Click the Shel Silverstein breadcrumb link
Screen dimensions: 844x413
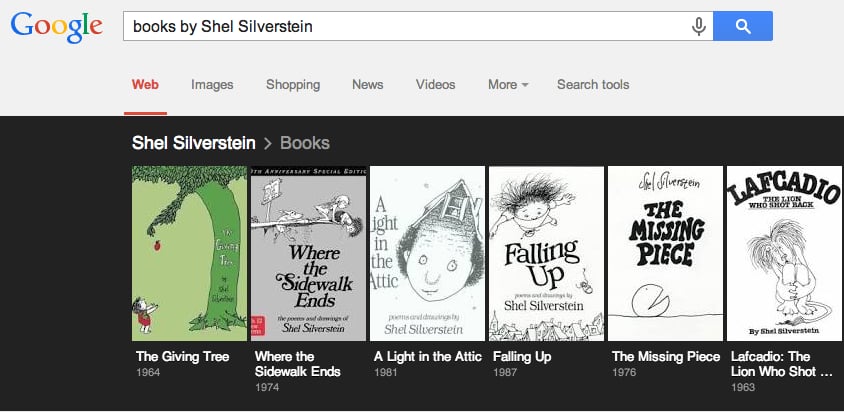click(194, 143)
